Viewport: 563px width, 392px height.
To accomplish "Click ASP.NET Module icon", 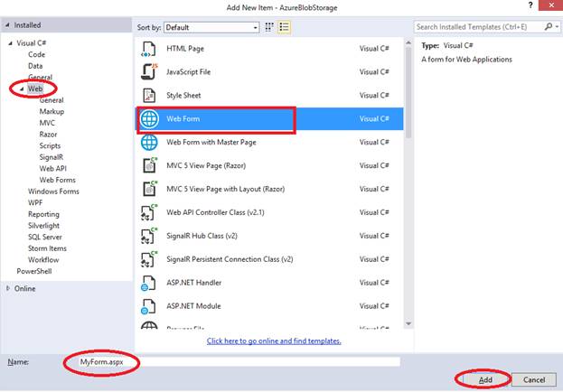I will click(148, 306).
